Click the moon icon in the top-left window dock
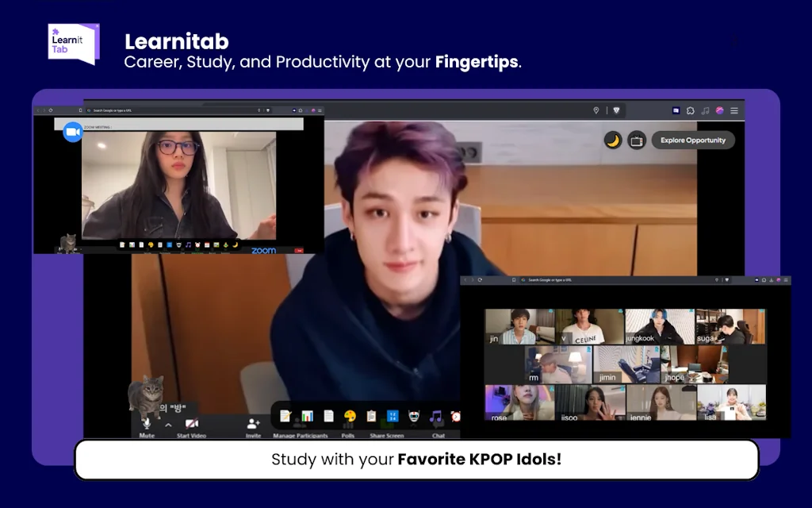Screen dimensions: 812x508 click(235, 244)
